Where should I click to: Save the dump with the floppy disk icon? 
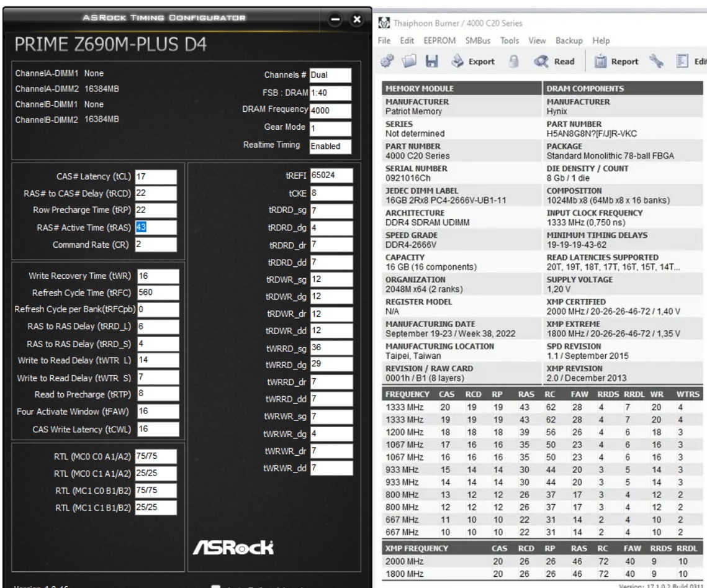click(x=432, y=61)
